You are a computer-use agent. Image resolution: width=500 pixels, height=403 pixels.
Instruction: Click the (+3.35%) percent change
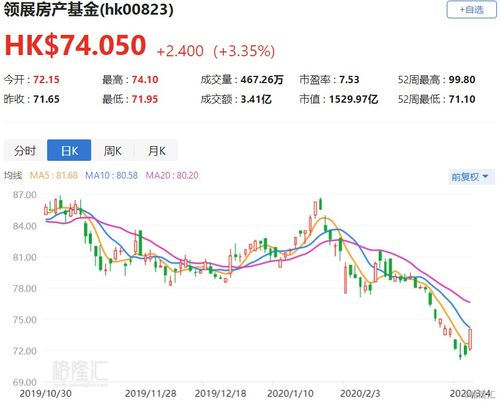click(x=244, y=51)
